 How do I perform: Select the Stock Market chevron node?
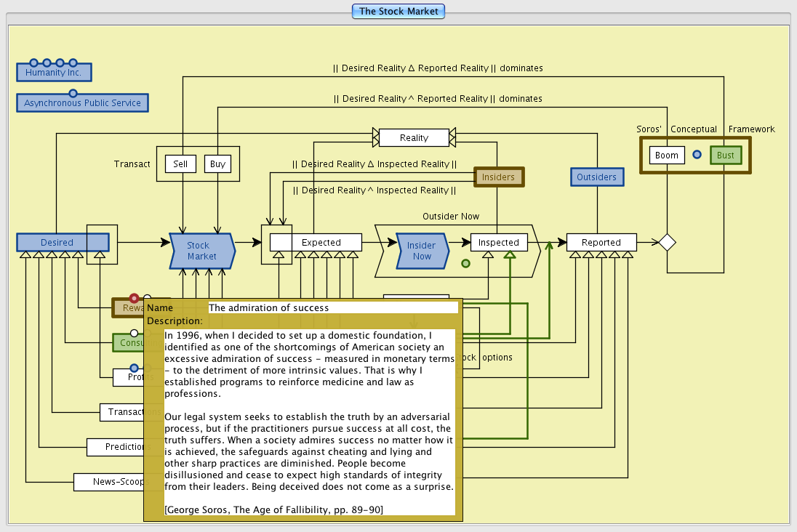(201, 251)
